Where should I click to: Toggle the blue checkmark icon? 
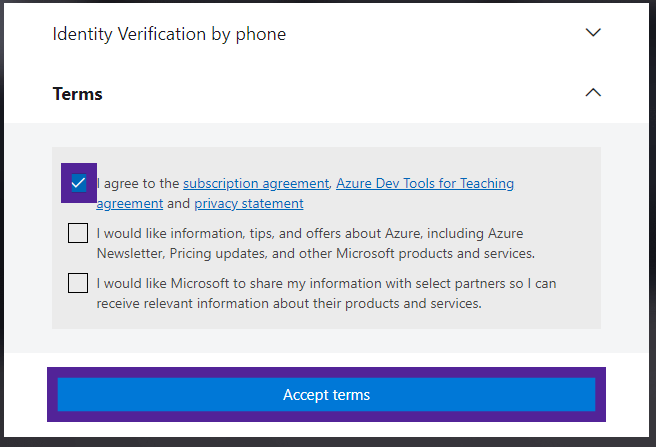point(79,183)
